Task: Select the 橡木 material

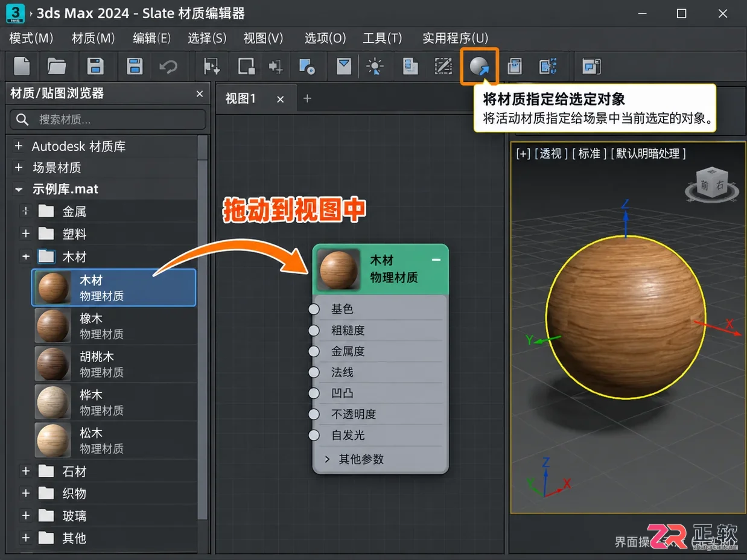Action: tap(114, 326)
